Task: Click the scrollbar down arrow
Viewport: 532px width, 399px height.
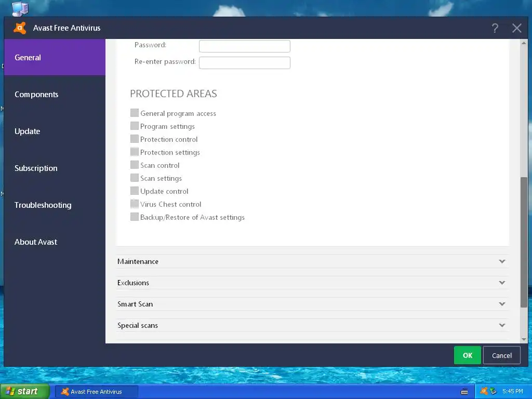Action: pos(524,339)
